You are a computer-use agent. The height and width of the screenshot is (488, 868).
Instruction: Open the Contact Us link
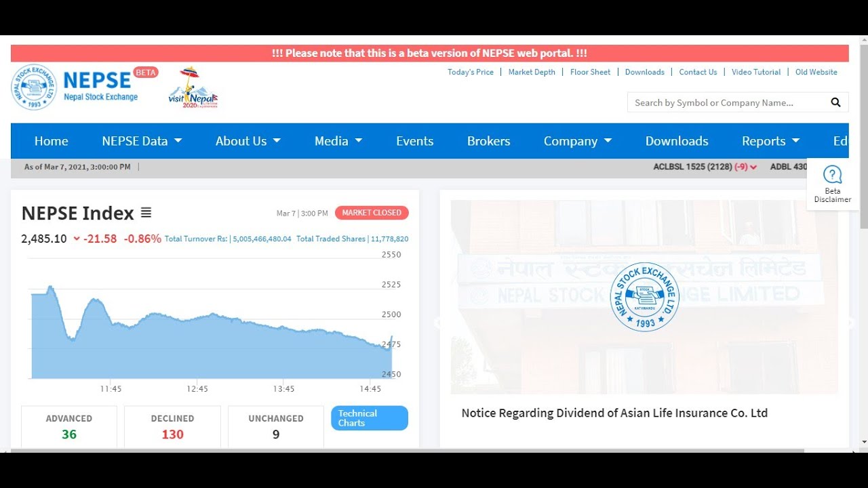point(698,72)
